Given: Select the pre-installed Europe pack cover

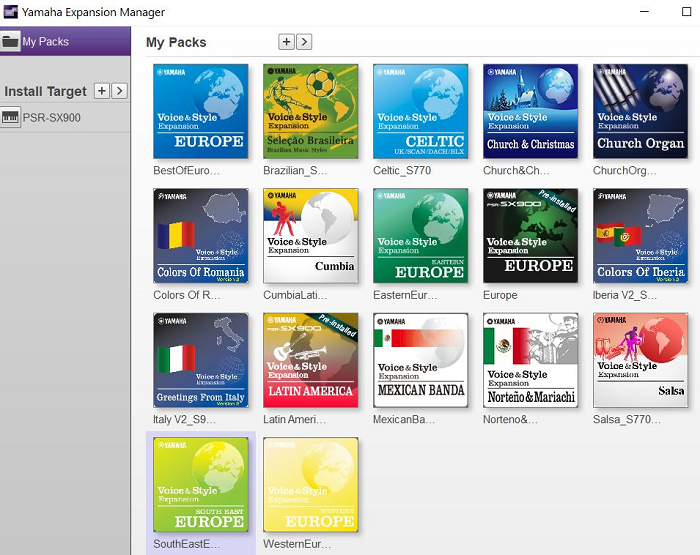Looking at the screenshot, I should point(530,236).
